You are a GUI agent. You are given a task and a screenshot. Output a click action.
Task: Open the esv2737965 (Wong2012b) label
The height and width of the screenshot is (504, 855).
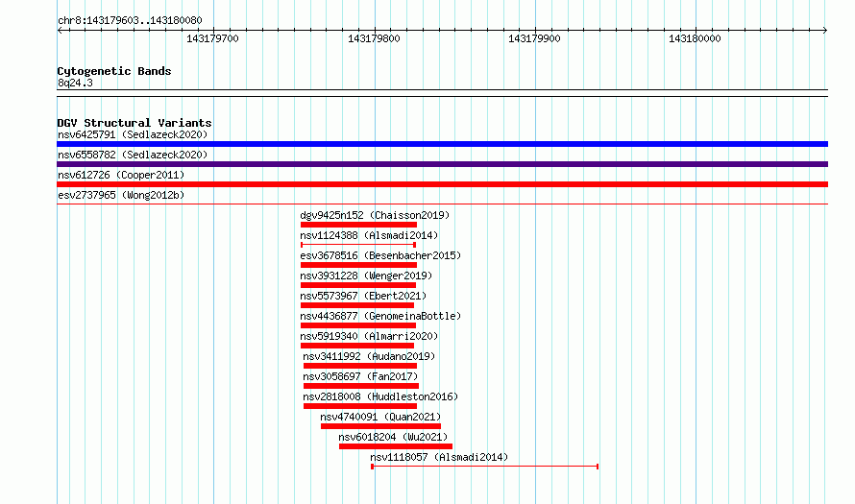click(x=121, y=195)
